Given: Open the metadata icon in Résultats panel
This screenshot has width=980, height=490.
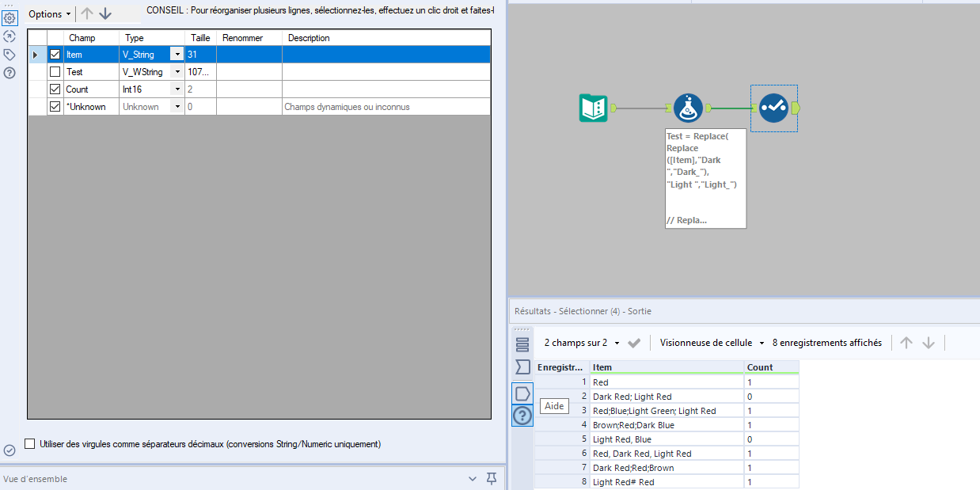Looking at the screenshot, I should coord(522,367).
